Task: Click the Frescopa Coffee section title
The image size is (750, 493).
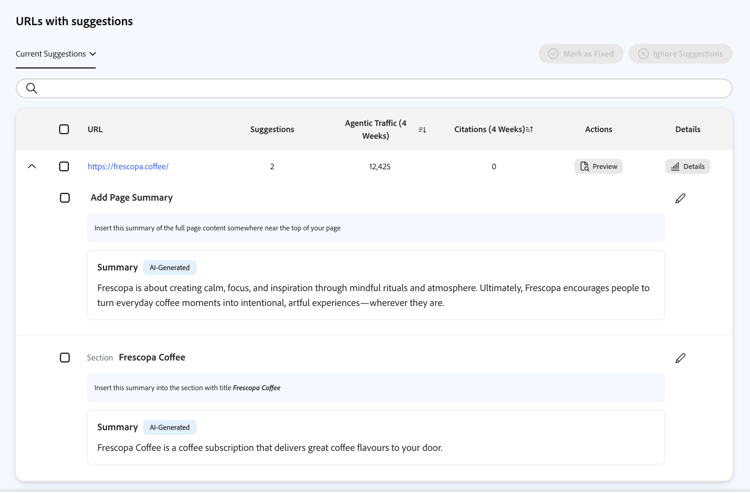Action: (x=152, y=357)
